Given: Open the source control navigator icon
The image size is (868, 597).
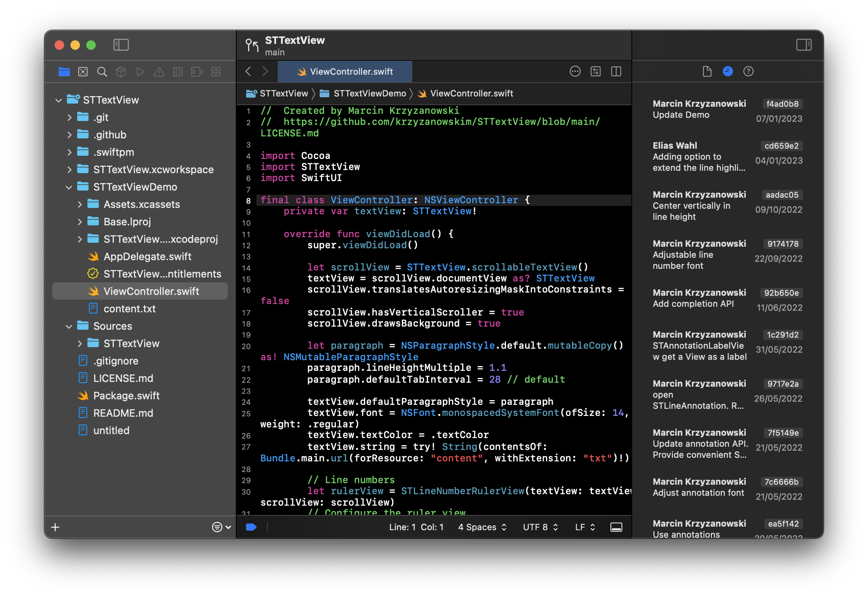Looking at the screenshot, I should [x=83, y=72].
